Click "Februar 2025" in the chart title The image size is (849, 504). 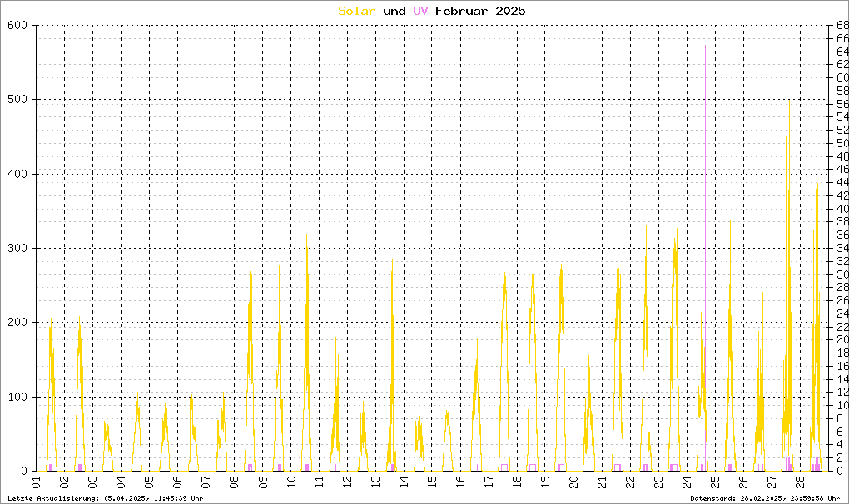(480, 11)
